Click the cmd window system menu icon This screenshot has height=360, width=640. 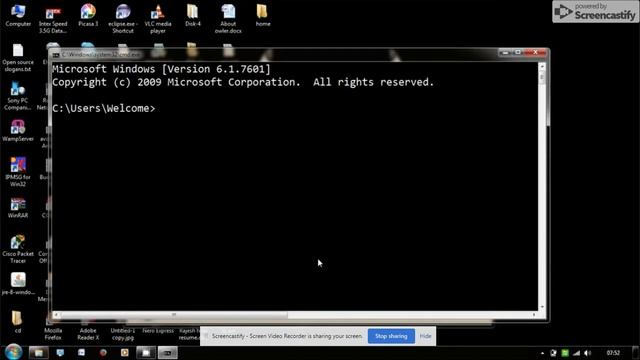(x=56, y=54)
